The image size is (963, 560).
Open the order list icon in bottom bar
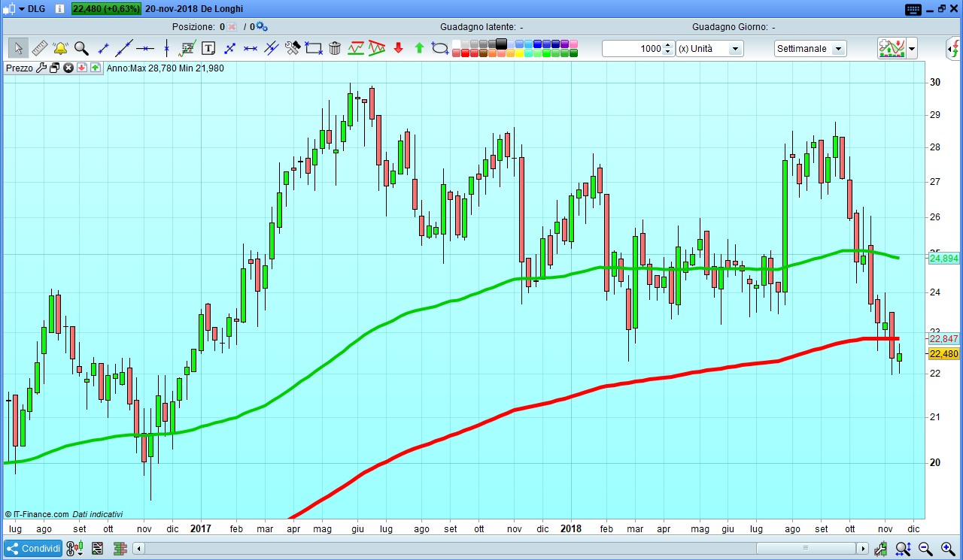point(97,549)
